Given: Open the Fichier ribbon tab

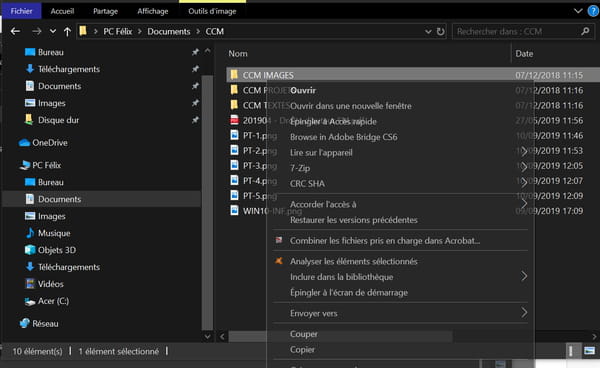Looking at the screenshot, I should [21, 11].
